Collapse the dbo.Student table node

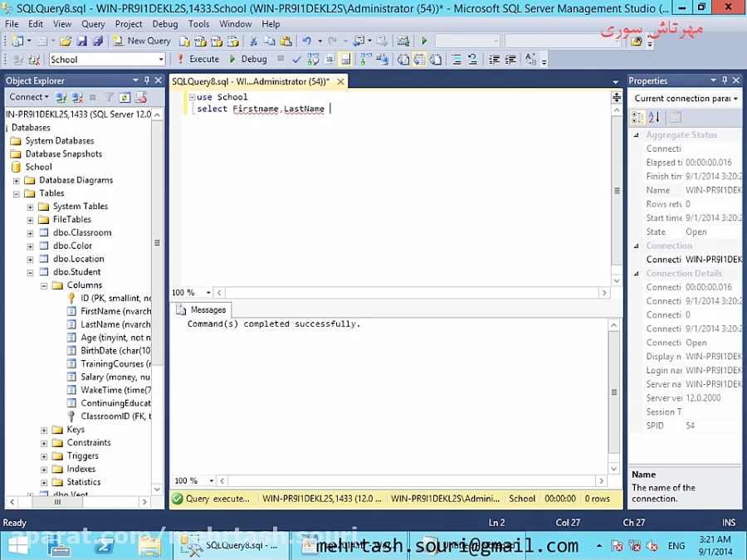click(30, 272)
